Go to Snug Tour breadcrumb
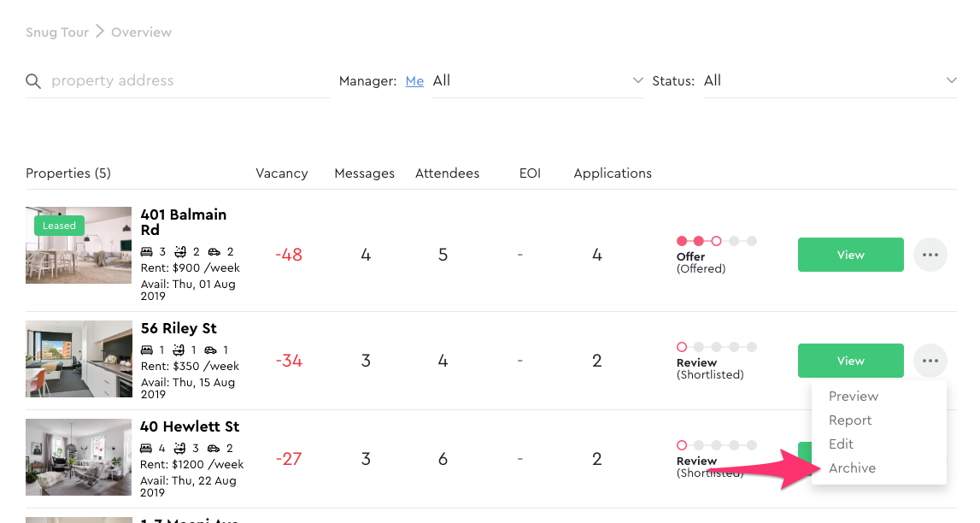 click(57, 32)
